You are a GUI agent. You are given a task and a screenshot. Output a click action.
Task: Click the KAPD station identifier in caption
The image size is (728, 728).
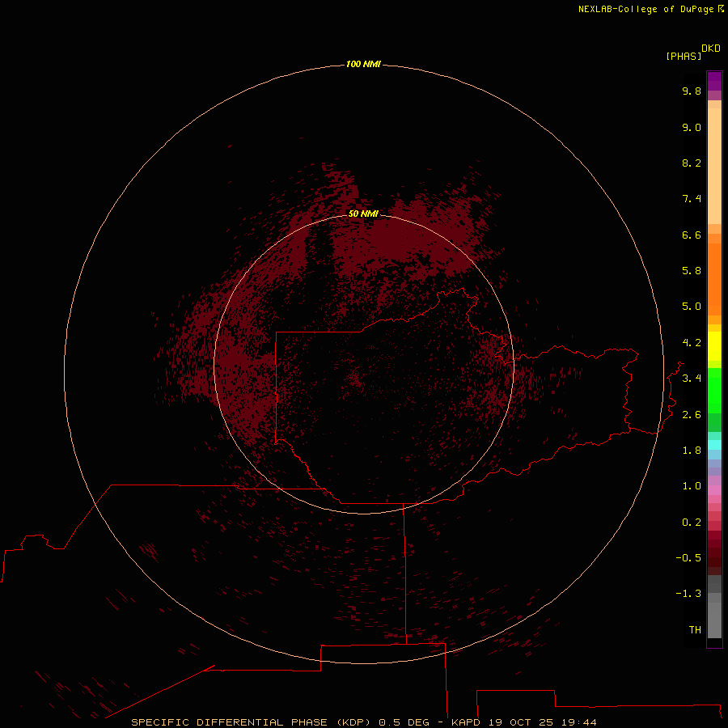466,722
